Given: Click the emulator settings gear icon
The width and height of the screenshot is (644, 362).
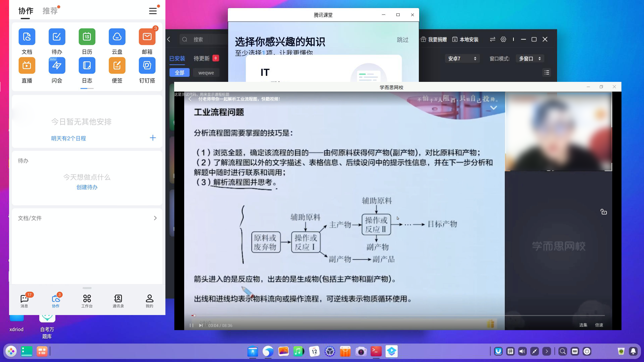Looking at the screenshot, I should pyautogui.click(x=503, y=39).
